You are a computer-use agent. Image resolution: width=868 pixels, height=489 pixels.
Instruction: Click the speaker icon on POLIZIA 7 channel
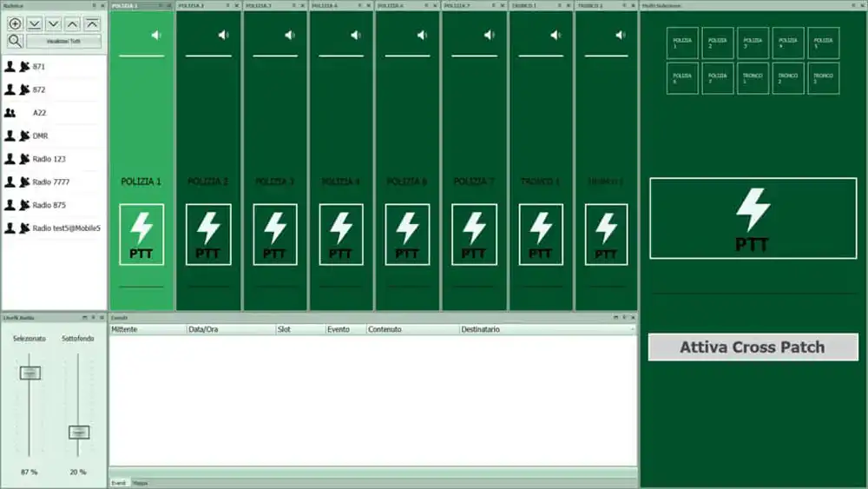(489, 35)
